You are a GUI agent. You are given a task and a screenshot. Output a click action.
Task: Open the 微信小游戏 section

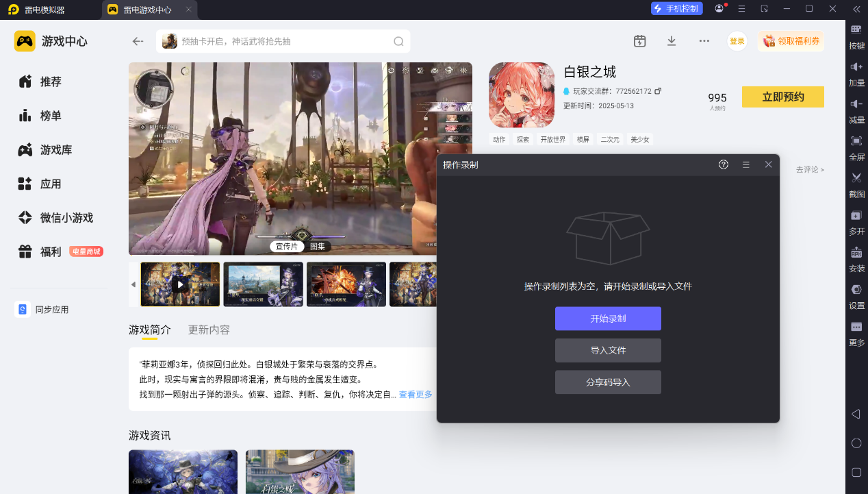(x=55, y=218)
